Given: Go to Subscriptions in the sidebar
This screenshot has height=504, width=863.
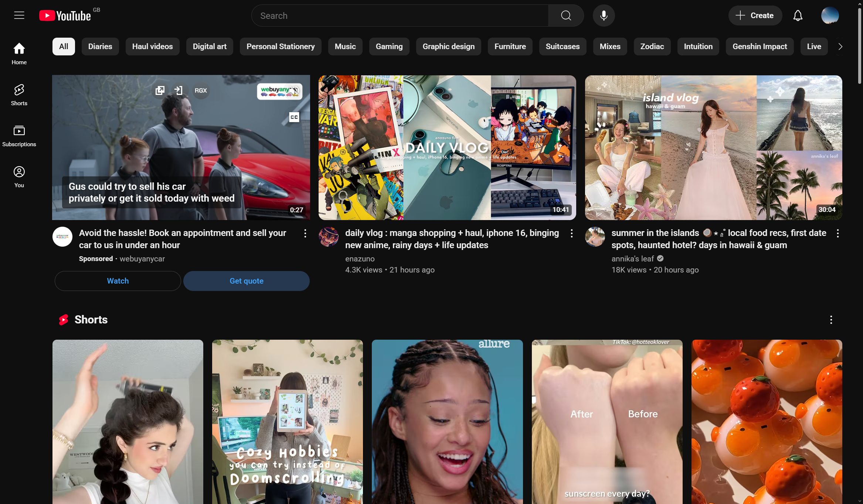Looking at the screenshot, I should click(19, 136).
